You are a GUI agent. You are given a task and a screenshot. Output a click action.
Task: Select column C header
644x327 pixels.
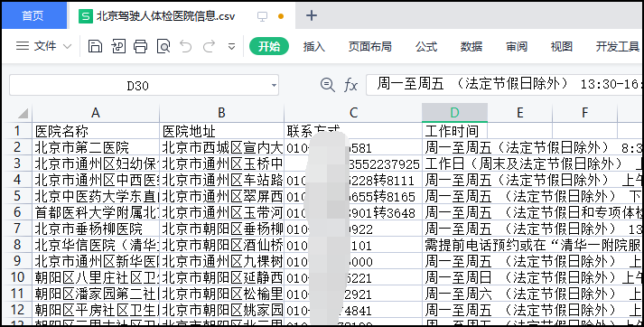353,113
